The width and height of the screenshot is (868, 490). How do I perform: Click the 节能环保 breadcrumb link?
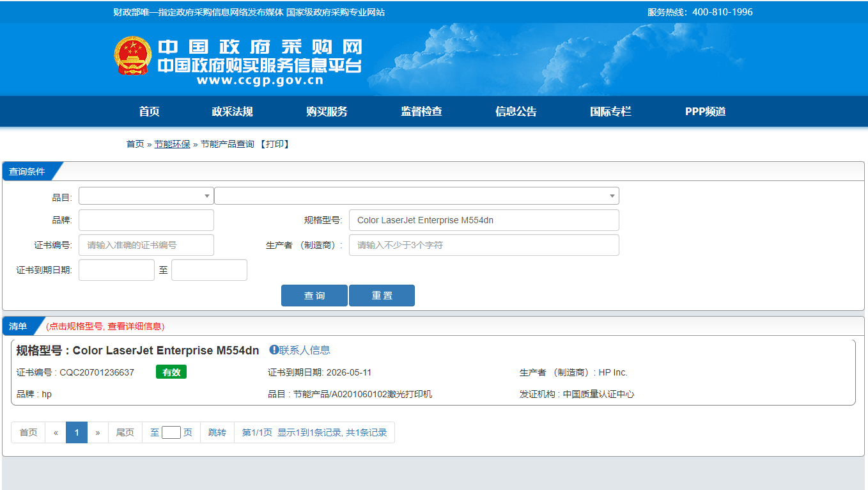(x=172, y=145)
